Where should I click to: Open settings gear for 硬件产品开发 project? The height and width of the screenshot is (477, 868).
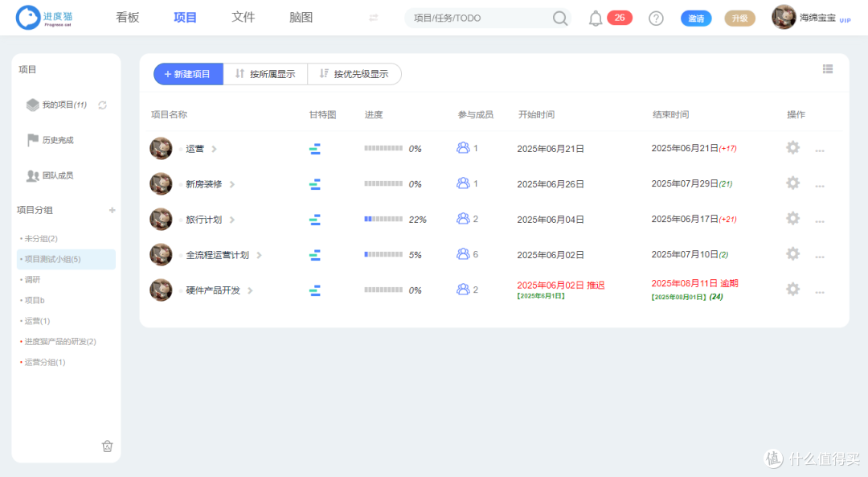(792, 290)
